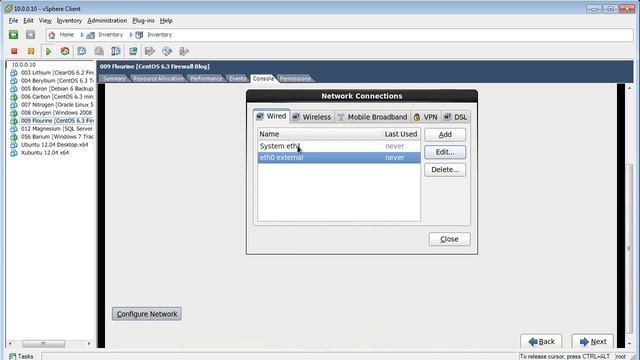
Task: Click the floppy connect toolbar icon
Action: click(x=150, y=51)
